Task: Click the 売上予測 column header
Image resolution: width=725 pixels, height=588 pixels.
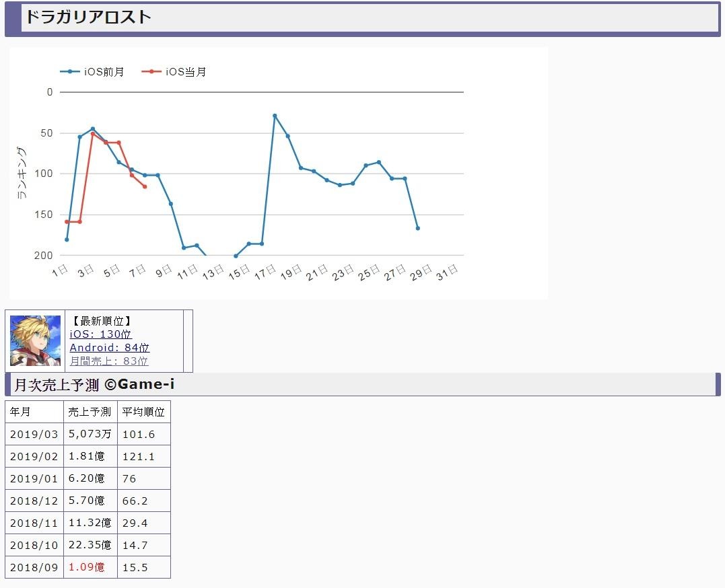Action: 90,412
